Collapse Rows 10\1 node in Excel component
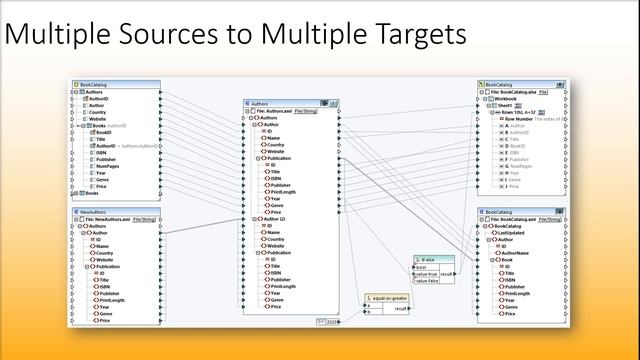This screenshot has width=640, height=360. (x=492, y=112)
